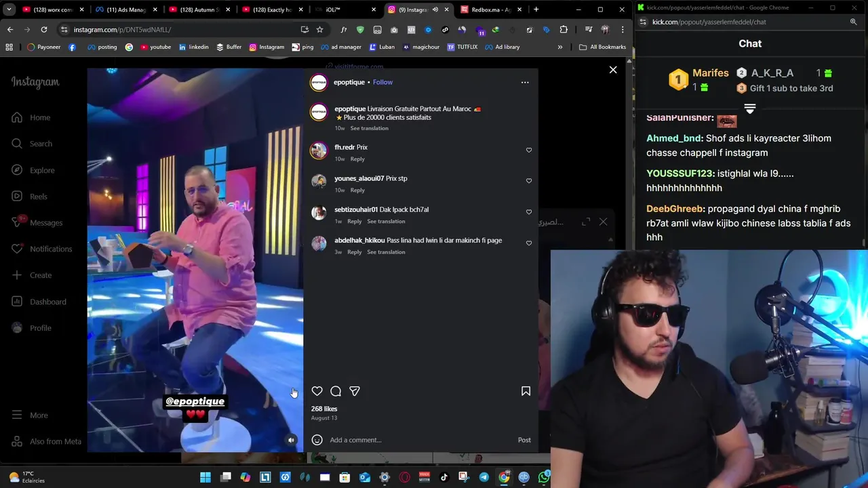The width and height of the screenshot is (868, 488).
Task: Open Profile in Instagram sidebar
Action: 32,328
